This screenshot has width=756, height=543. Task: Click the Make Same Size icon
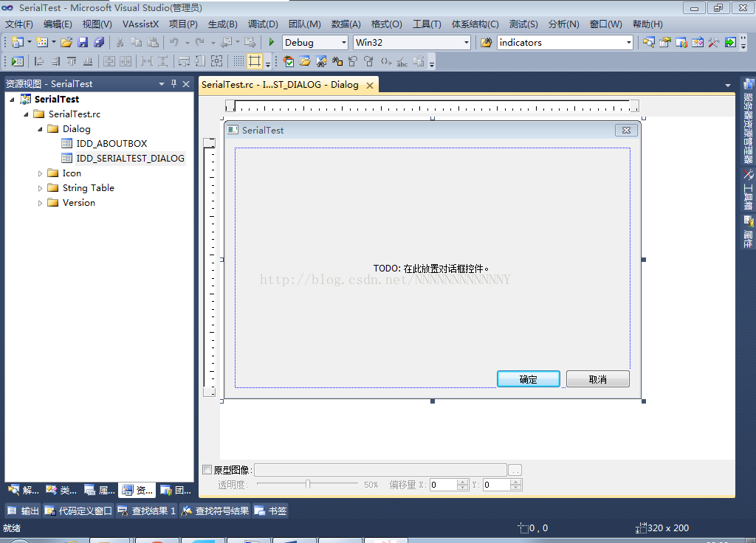click(x=217, y=61)
